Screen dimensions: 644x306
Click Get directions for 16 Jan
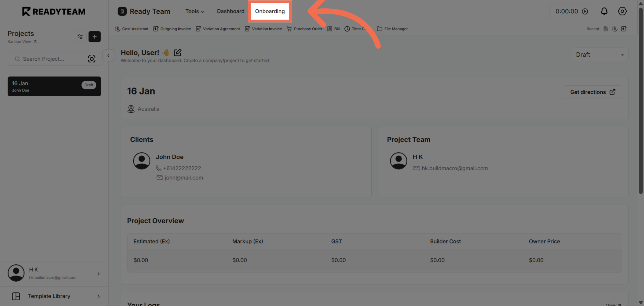point(593,92)
